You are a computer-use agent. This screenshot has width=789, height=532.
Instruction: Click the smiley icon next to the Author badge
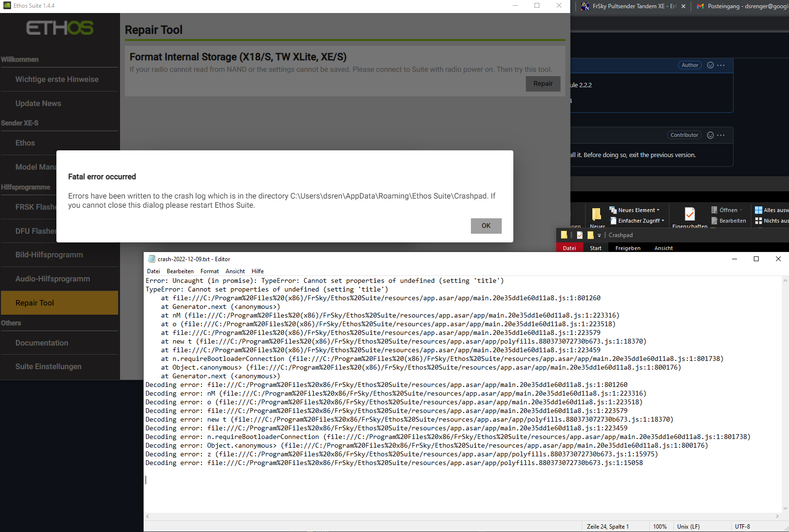(x=709, y=65)
